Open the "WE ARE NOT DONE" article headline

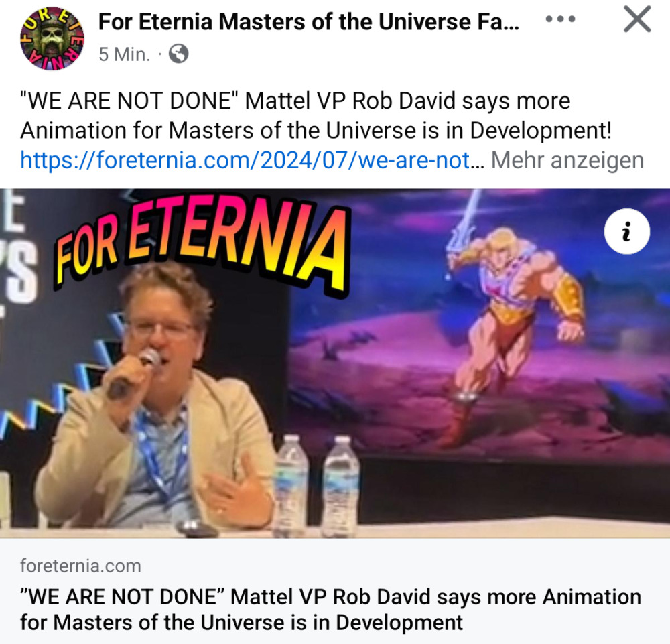click(330, 609)
